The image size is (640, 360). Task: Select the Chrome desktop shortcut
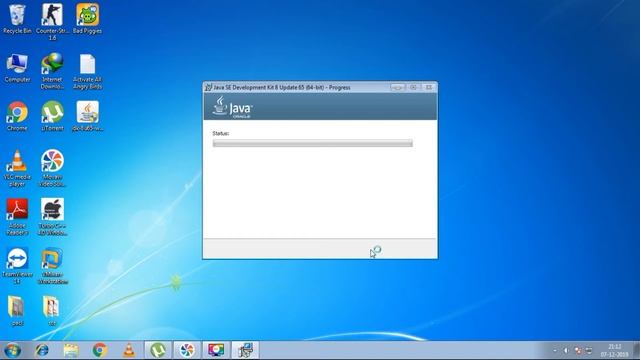17,116
